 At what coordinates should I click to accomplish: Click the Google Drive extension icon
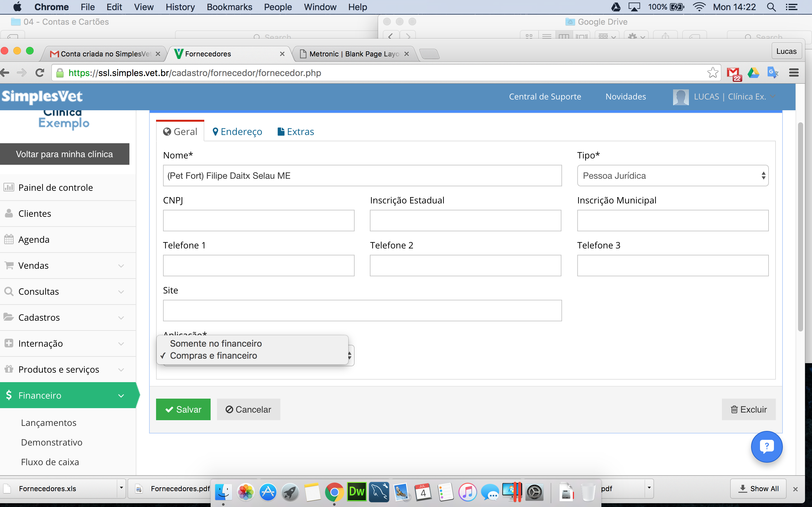coord(753,73)
